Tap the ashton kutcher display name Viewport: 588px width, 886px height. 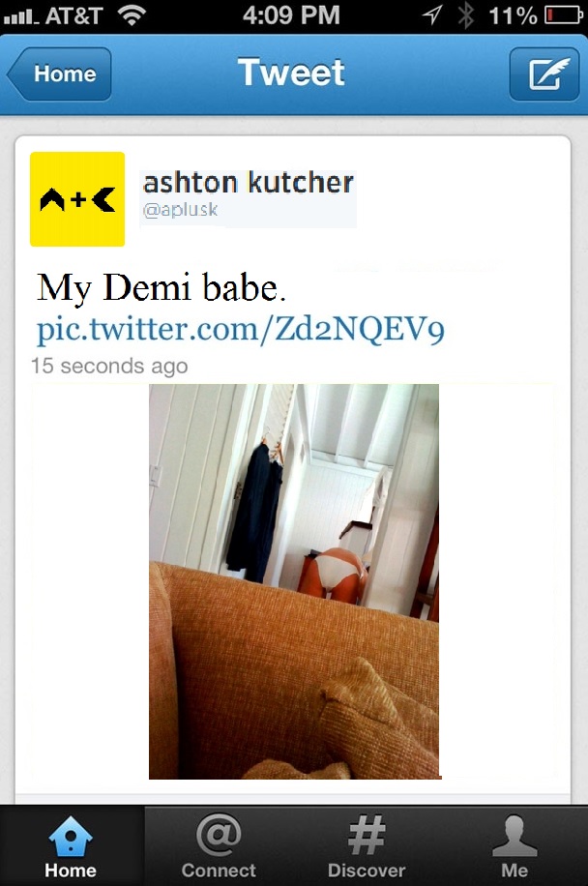pyautogui.click(x=249, y=183)
